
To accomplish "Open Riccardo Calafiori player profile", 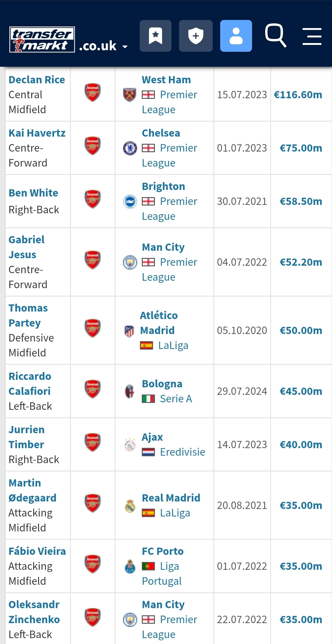I will [x=30, y=384].
